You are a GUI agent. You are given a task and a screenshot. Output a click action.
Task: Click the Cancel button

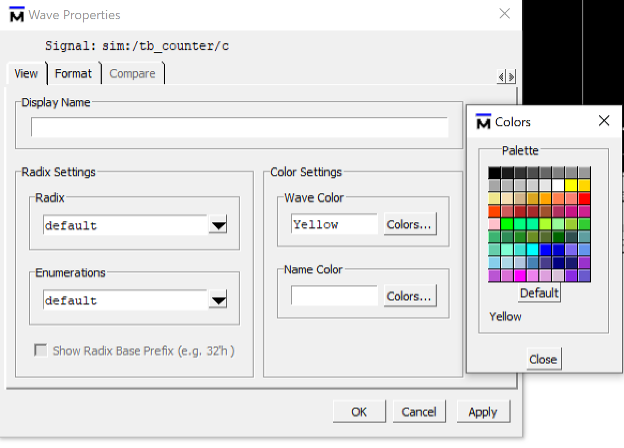(419, 412)
